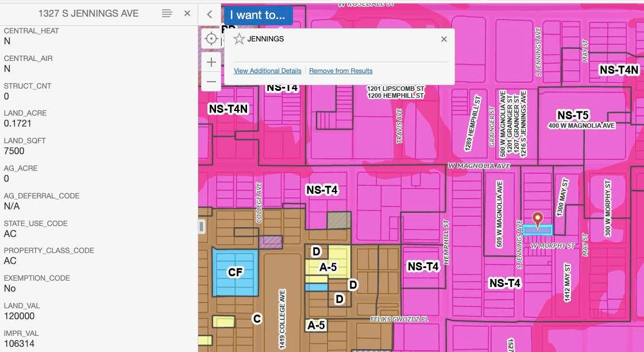The height and width of the screenshot is (352, 644).
Task: Star the JENNINGS result as favorite
Action: 239,39
